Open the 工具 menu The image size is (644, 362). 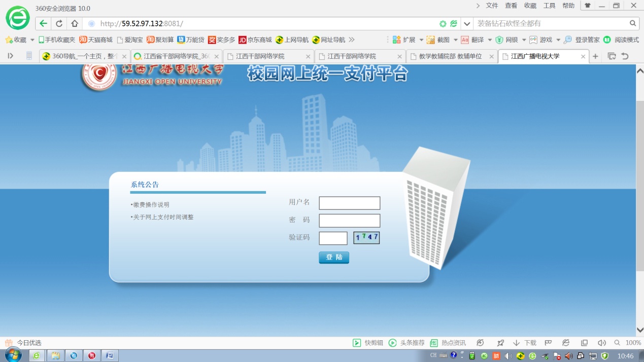pyautogui.click(x=549, y=6)
